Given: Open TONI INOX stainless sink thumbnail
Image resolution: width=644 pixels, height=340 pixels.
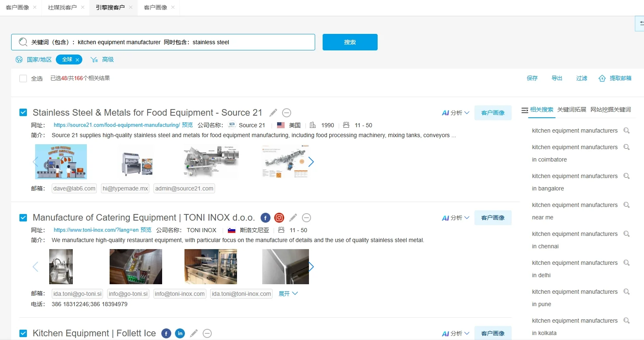Looking at the screenshot, I should pos(61,266).
